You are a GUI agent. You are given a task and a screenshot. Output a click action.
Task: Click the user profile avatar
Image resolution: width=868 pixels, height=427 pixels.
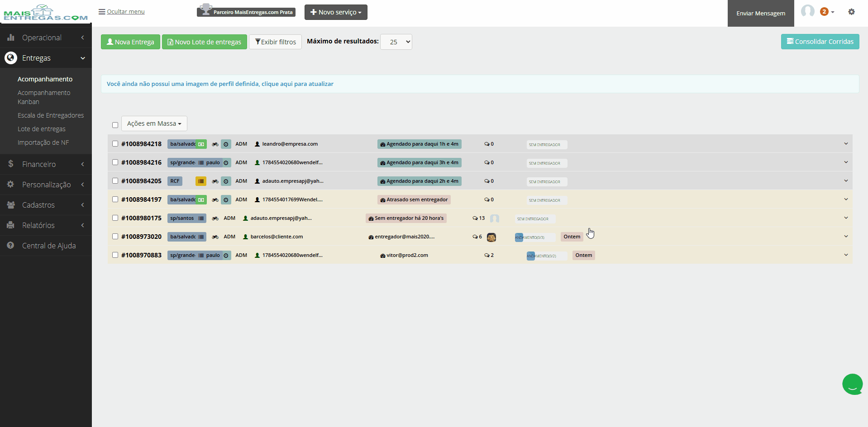pos(807,11)
